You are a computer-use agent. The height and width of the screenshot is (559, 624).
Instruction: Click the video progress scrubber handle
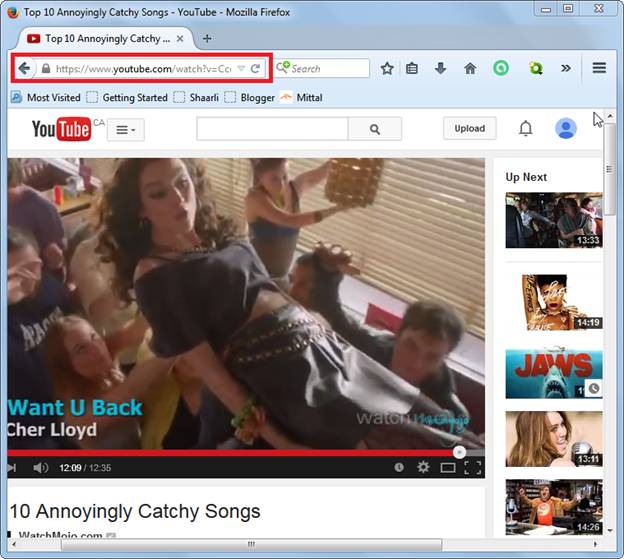459,452
